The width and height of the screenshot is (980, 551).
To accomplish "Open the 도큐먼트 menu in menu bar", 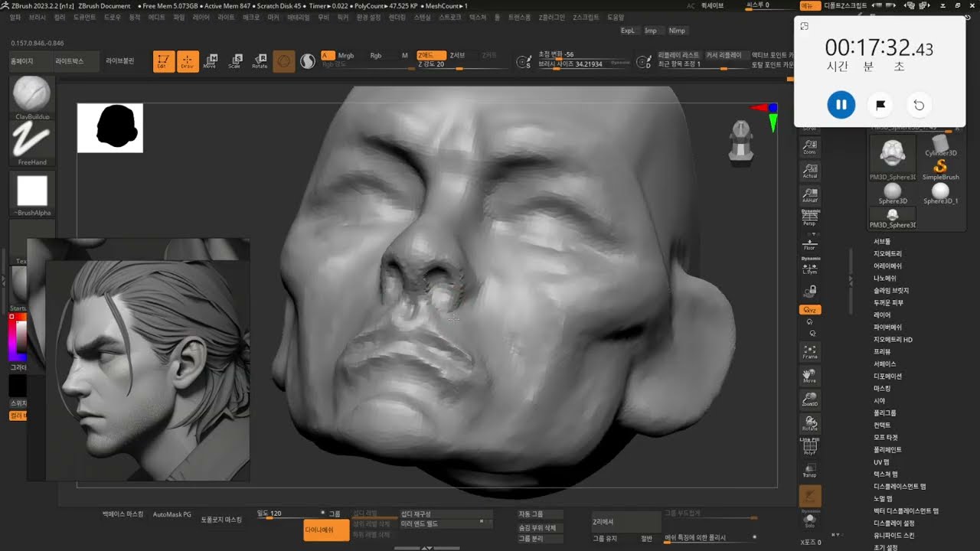I will pyautogui.click(x=84, y=17).
